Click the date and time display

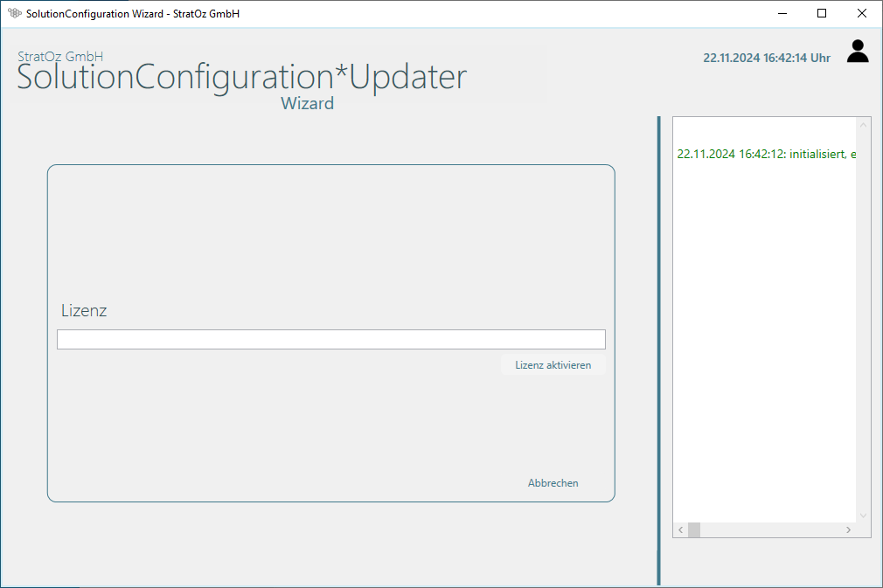(x=766, y=58)
